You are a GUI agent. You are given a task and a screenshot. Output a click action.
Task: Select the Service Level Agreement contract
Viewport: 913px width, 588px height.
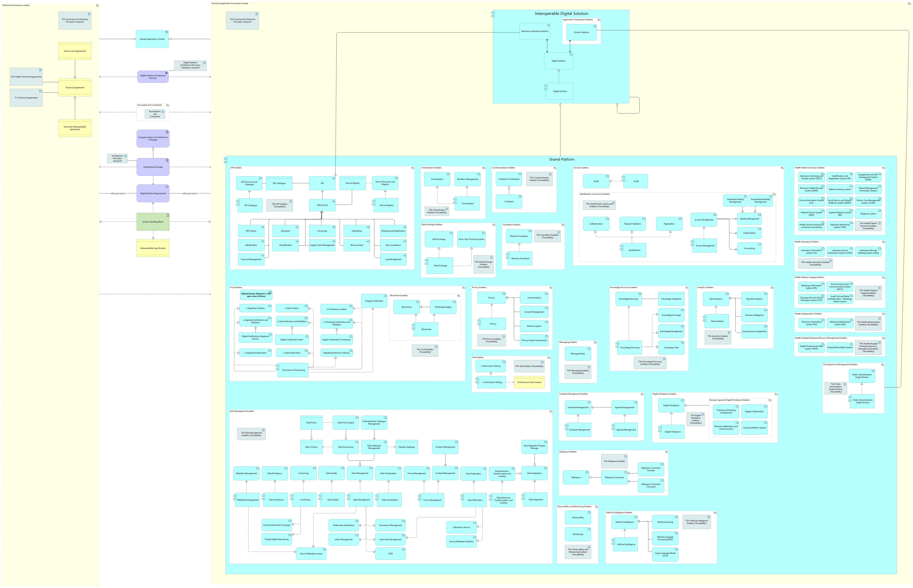(x=75, y=51)
